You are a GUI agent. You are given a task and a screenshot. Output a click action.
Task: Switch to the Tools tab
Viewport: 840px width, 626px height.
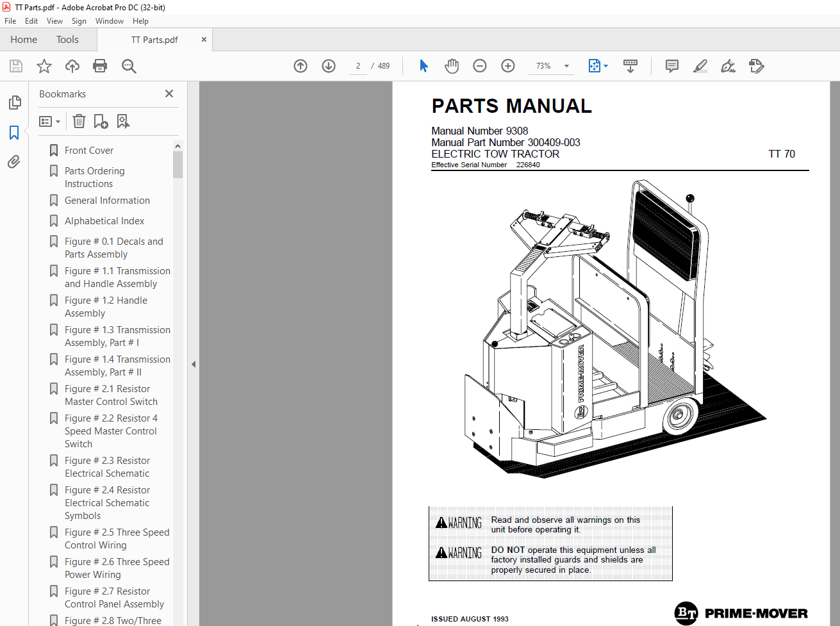(x=67, y=40)
